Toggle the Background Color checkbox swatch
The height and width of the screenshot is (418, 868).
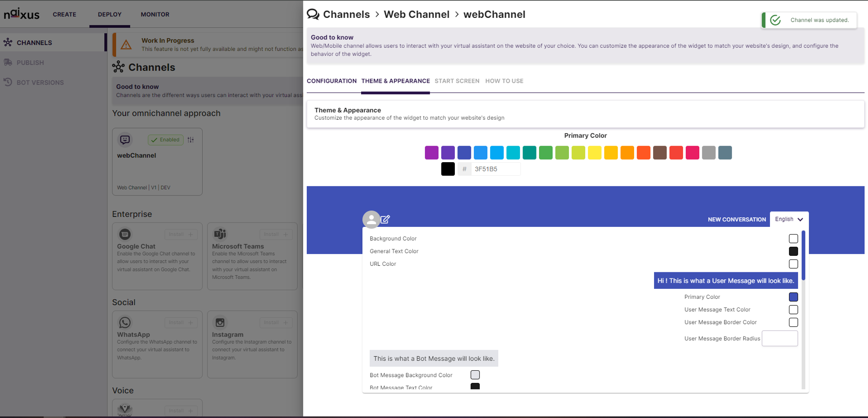pyautogui.click(x=793, y=238)
